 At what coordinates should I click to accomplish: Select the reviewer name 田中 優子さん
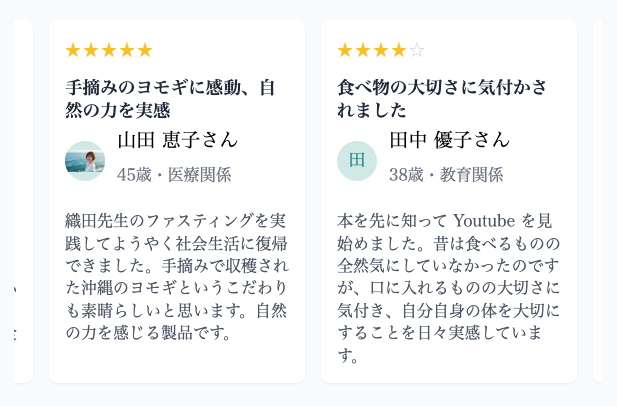449,140
